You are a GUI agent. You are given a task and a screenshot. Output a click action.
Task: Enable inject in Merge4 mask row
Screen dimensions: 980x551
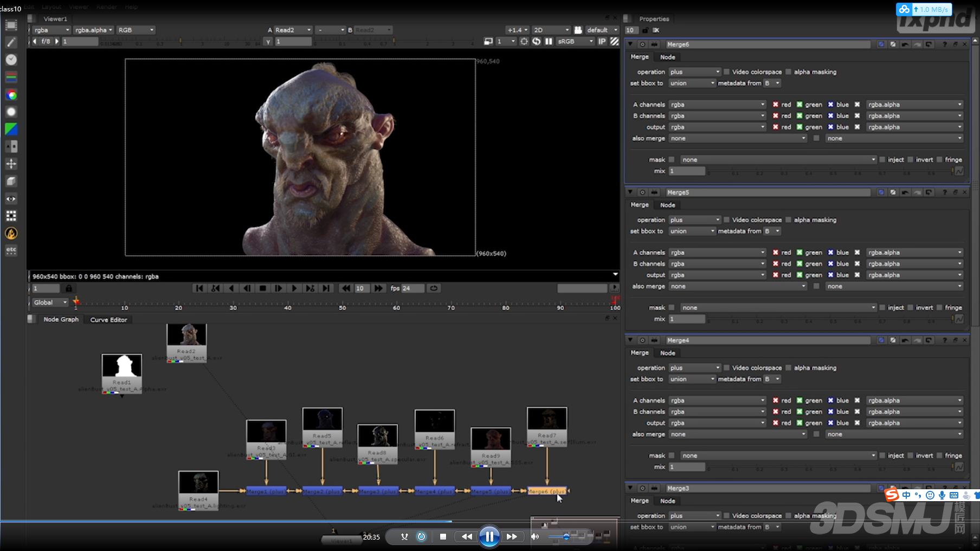click(882, 456)
